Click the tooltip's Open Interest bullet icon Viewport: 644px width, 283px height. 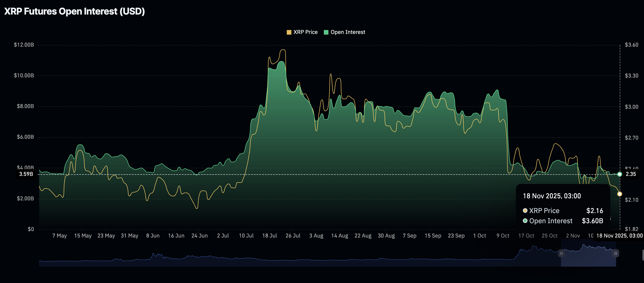click(525, 221)
